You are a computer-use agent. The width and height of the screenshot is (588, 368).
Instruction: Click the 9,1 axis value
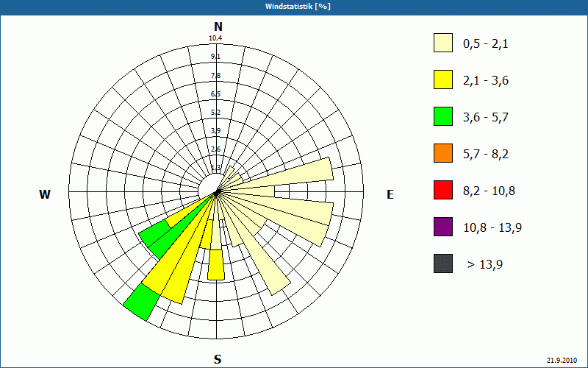pyautogui.click(x=215, y=57)
